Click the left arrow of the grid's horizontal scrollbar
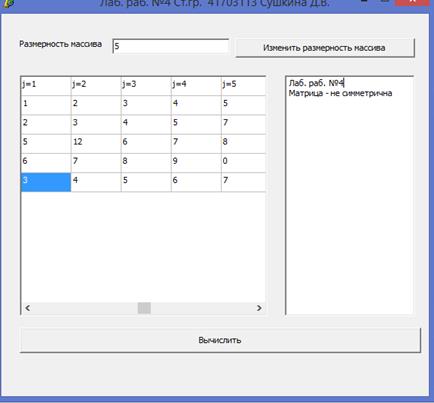Screen dimensions: 434x403 (x=28, y=308)
